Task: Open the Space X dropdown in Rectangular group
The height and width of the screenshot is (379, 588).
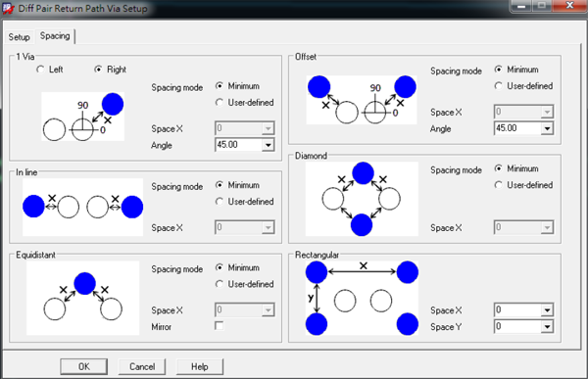Action: tap(547, 310)
